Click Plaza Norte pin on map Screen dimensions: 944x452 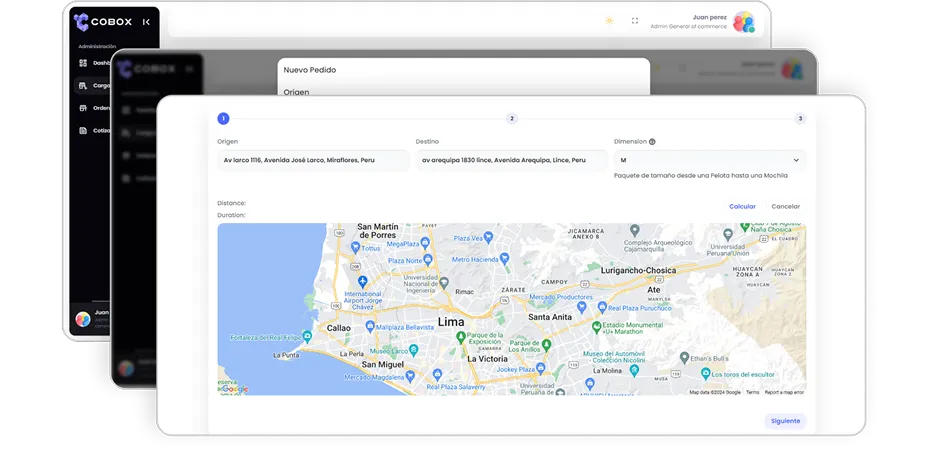point(428,259)
